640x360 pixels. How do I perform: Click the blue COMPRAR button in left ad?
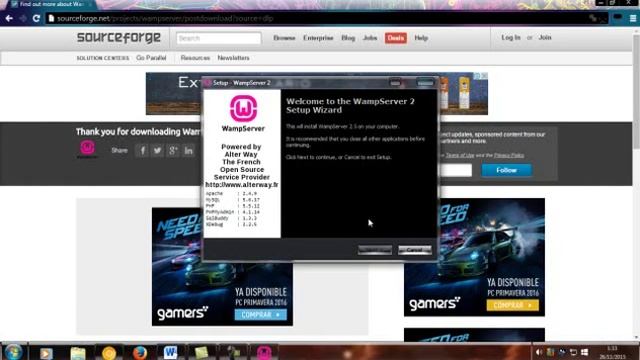coord(260,315)
